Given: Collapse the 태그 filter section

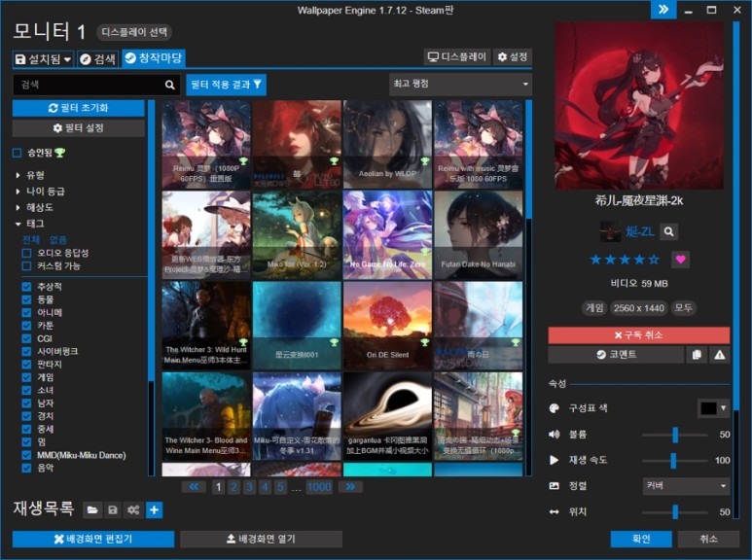Looking at the screenshot, I should (x=30, y=224).
